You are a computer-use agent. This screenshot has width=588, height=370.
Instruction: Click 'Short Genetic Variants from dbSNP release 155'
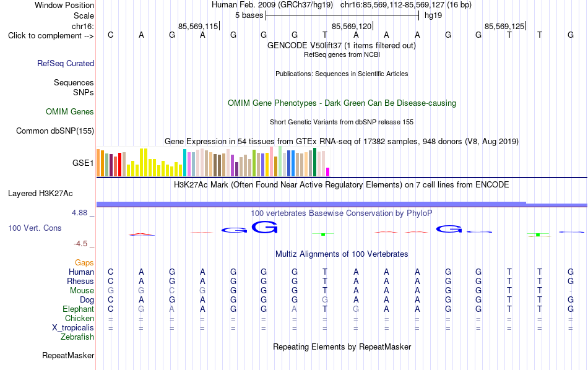[x=342, y=123]
